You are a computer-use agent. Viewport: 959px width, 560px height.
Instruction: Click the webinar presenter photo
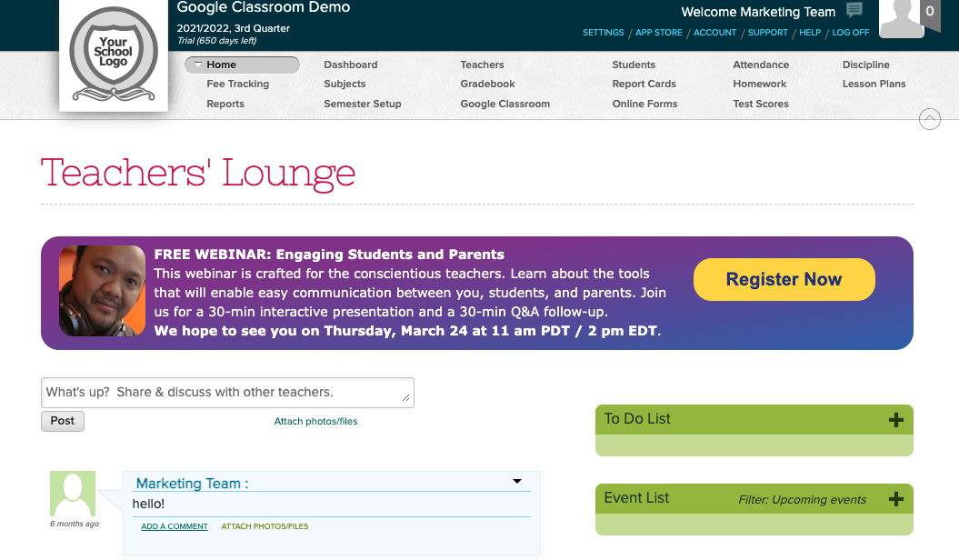coord(102,291)
